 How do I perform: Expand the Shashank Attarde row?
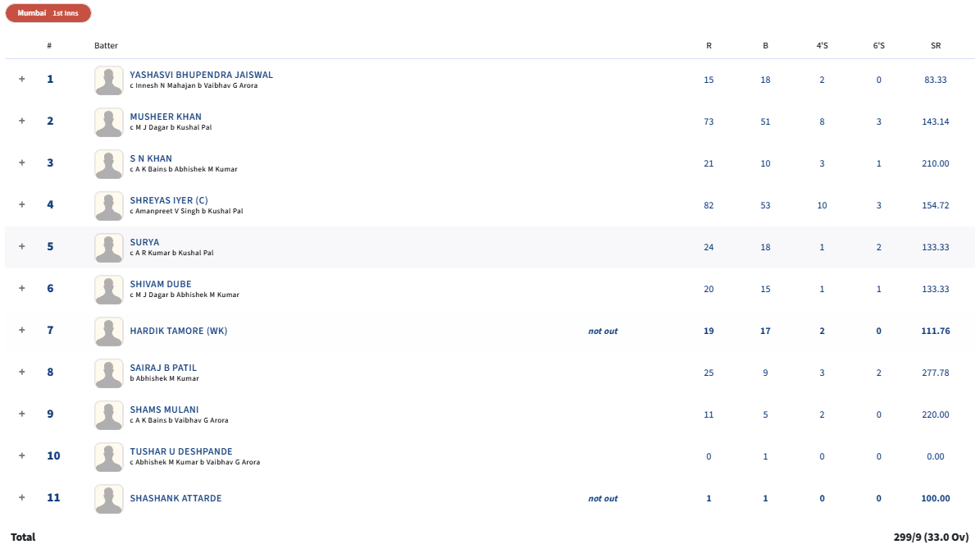(22, 497)
